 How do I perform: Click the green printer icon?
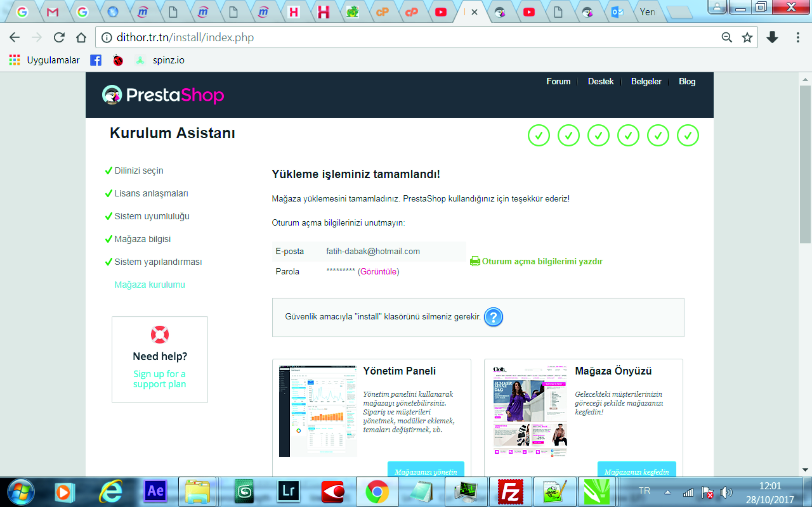coord(475,261)
